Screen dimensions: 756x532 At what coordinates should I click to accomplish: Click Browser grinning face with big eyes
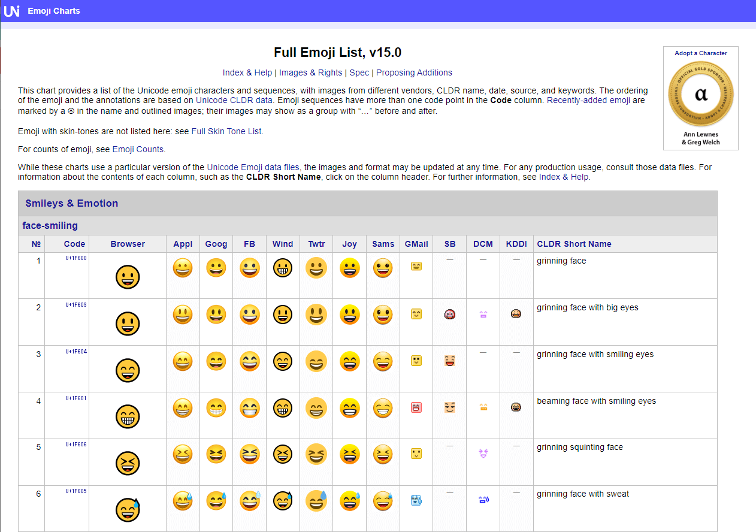click(128, 324)
